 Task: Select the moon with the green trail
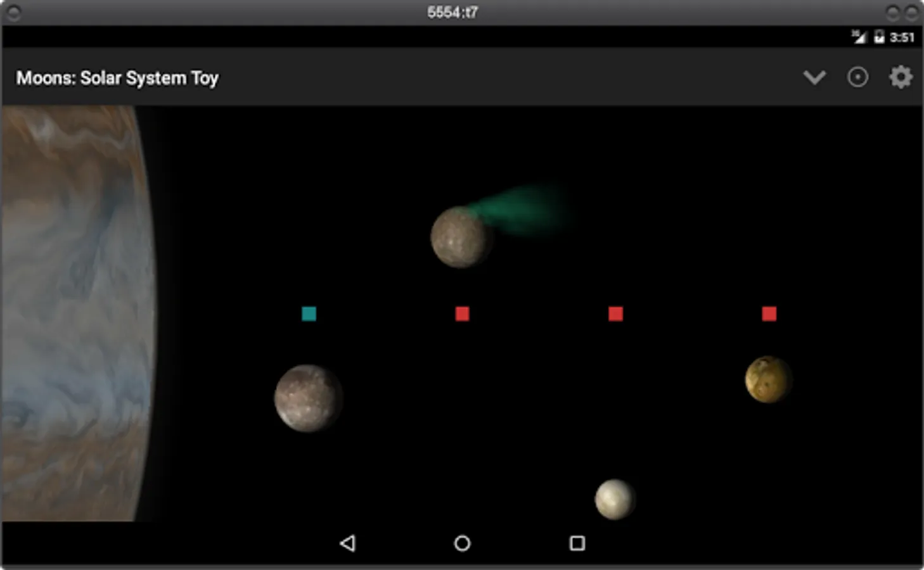click(x=461, y=237)
